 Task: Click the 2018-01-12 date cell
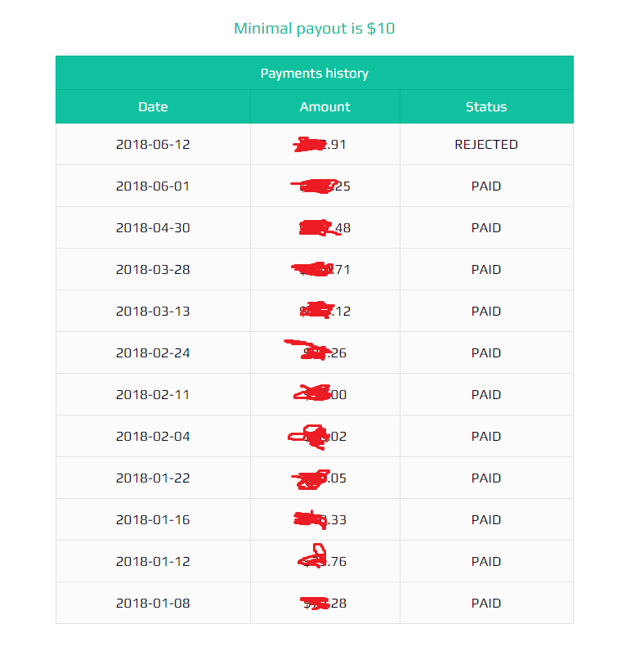click(153, 561)
